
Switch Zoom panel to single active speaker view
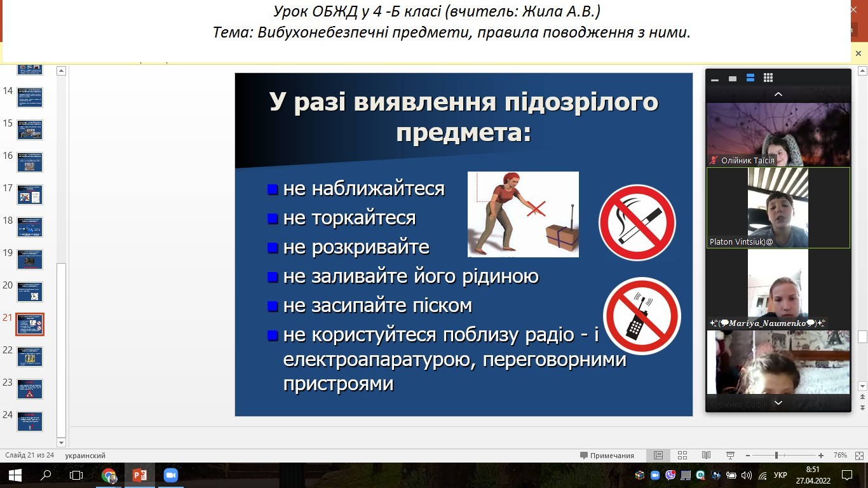pyautogui.click(x=733, y=79)
